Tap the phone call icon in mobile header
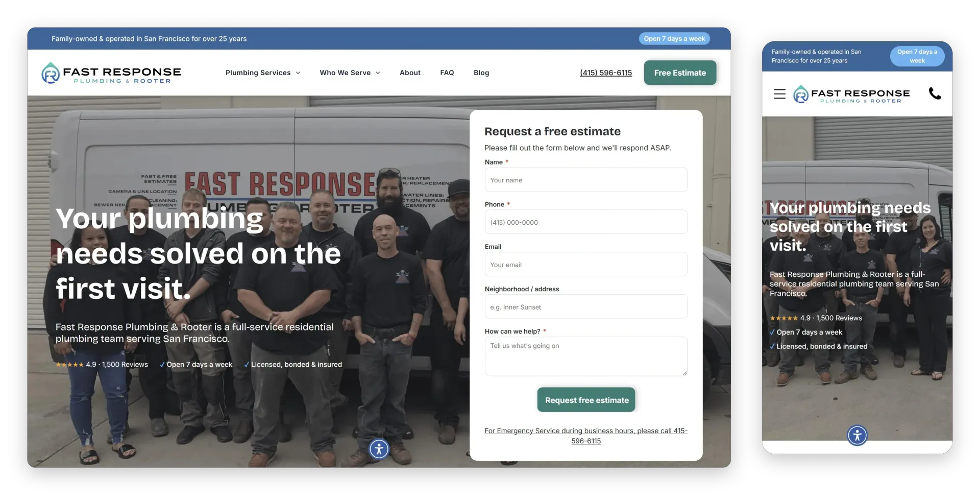Screen dimensions: 980x495 point(935,93)
